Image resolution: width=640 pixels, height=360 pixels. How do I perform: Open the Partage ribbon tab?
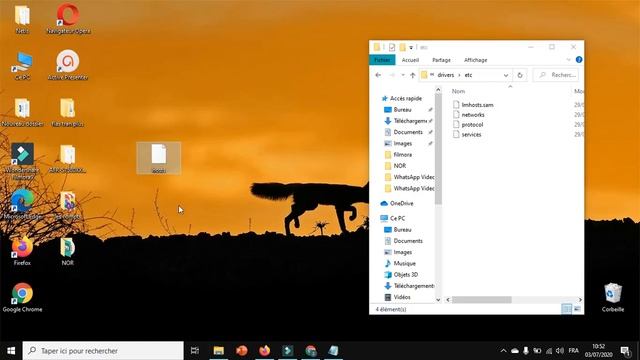tap(441, 60)
